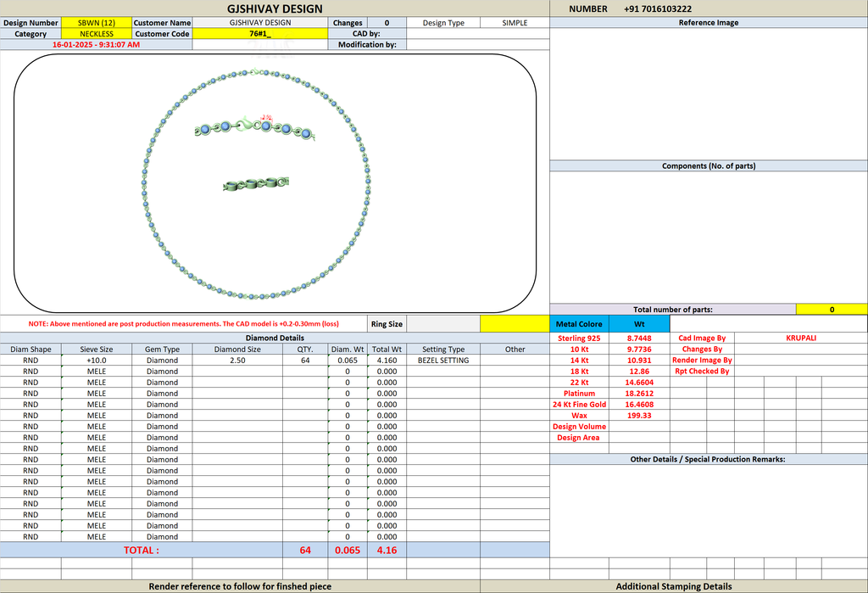Click the BEZEL SETTING cell

(443, 361)
